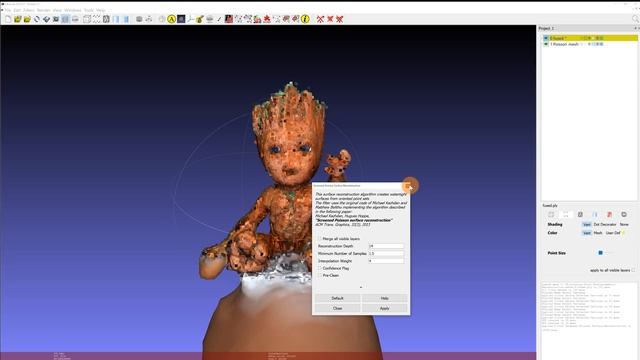Click the red quality mapper icon
Screen dimensions: 640x360
pyautogui.click(x=229, y=19)
